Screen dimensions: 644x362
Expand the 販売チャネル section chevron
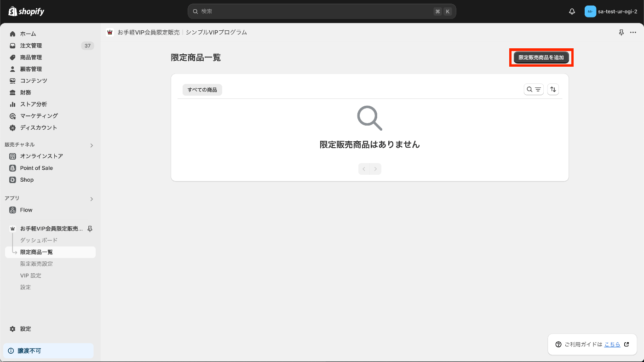(92, 145)
